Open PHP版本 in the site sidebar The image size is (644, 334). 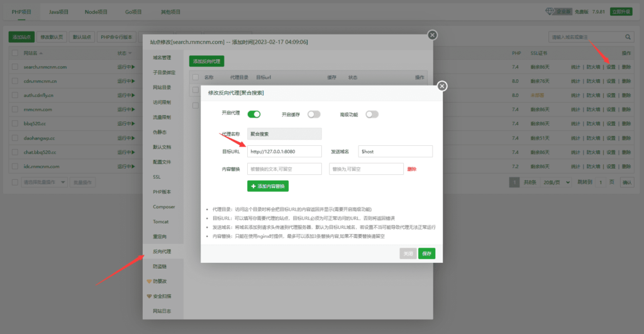click(x=162, y=192)
